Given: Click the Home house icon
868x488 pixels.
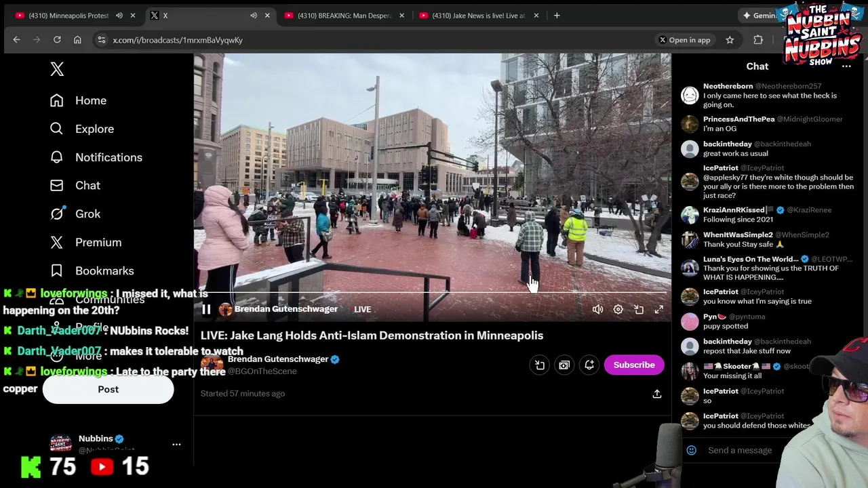Looking at the screenshot, I should click(56, 100).
